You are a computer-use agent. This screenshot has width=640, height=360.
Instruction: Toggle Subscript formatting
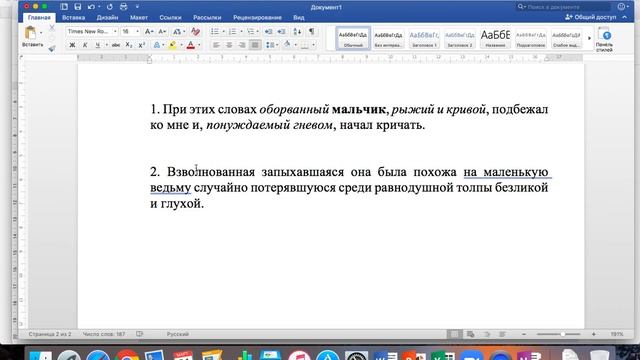[129, 45]
